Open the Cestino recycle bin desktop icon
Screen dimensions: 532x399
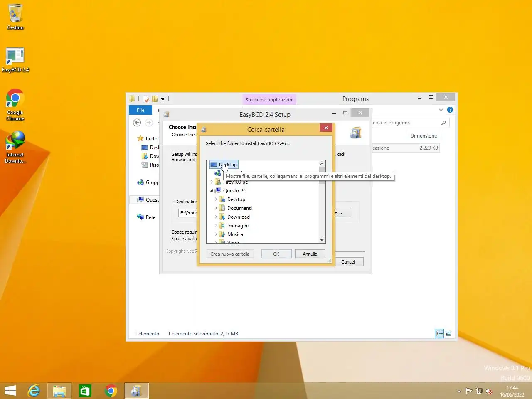pyautogui.click(x=15, y=17)
